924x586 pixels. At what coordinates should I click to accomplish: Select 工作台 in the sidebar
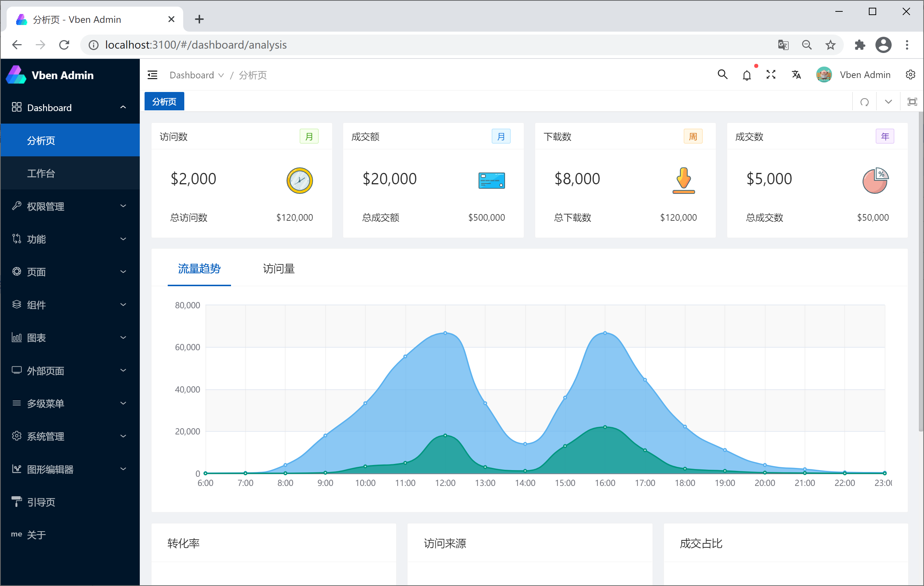[41, 173]
